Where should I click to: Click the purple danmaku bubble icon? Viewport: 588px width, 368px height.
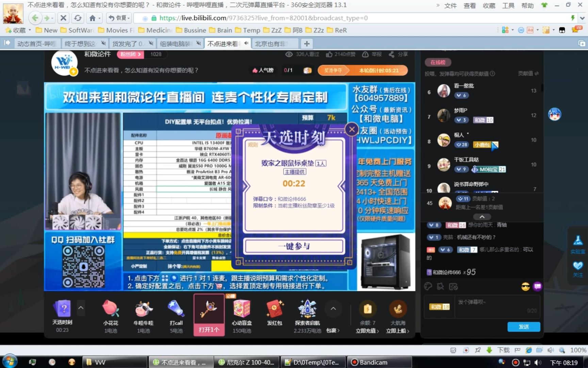click(x=538, y=287)
